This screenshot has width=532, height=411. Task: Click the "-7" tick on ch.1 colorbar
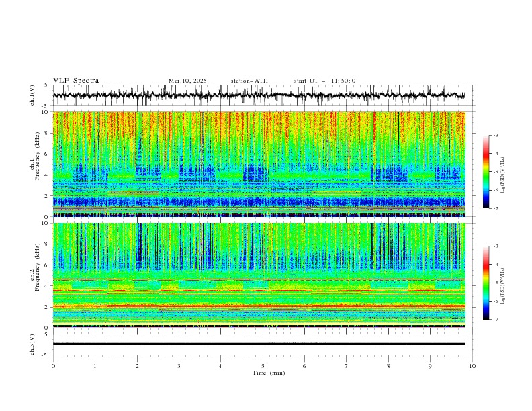[496, 208]
